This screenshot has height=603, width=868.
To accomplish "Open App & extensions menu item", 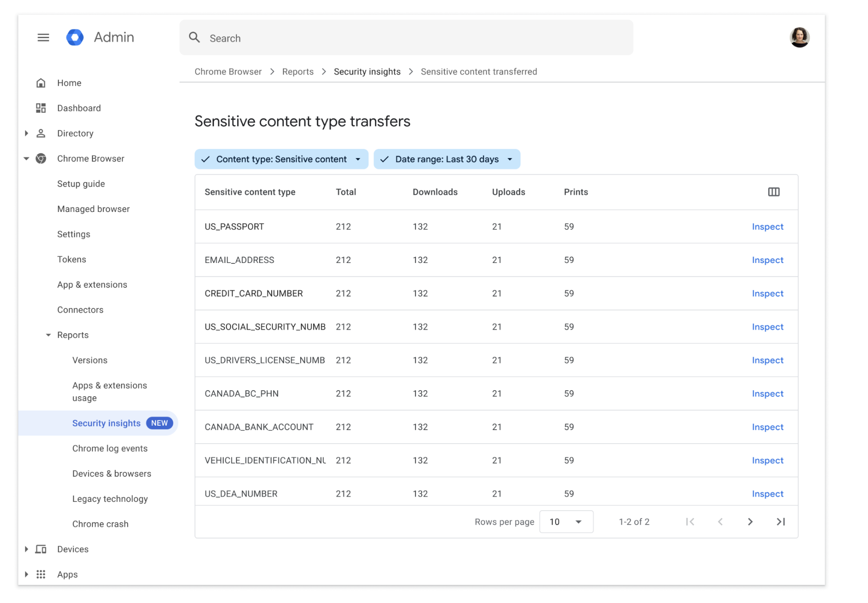I will point(92,285).
